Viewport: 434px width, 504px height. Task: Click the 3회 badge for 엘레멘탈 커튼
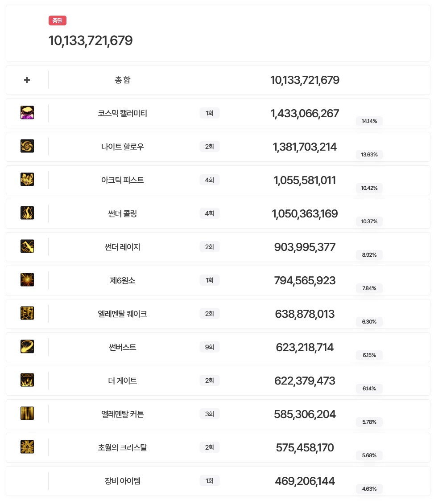pos(210,414)
